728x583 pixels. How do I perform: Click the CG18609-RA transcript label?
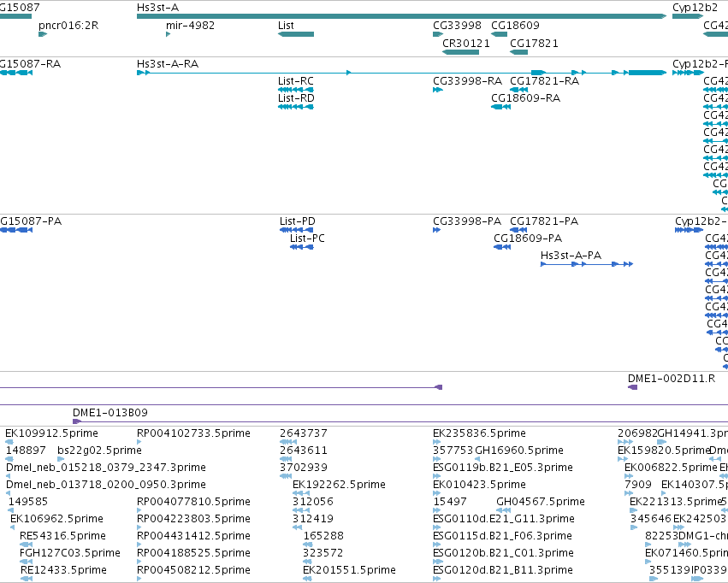[x=525, y=97]
